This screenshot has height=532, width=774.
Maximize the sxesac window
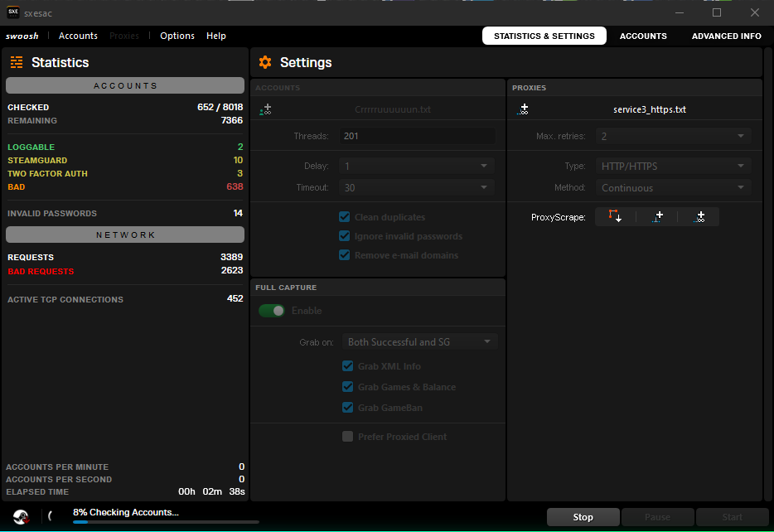coord(717,12)
